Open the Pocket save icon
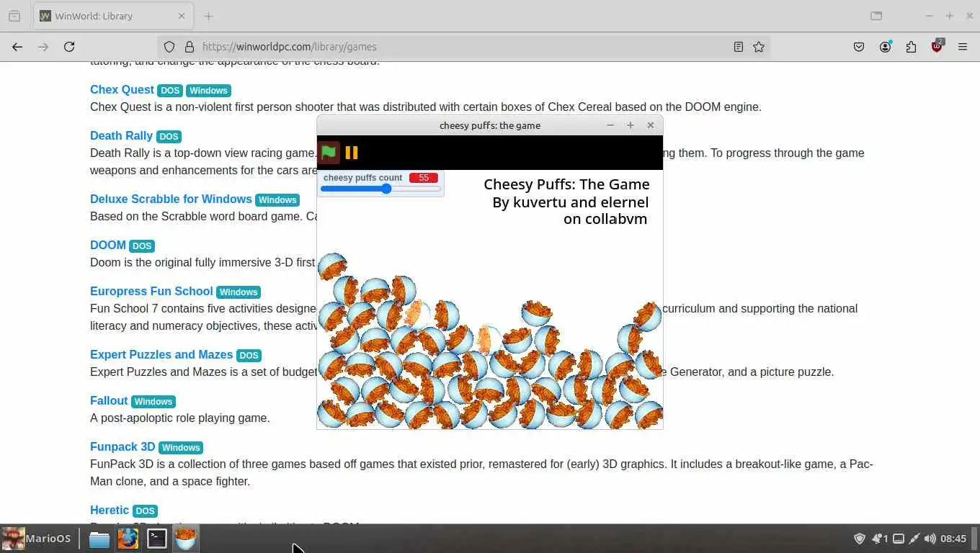The height and width of the screenshot is (553, 980). coord(859,47)
